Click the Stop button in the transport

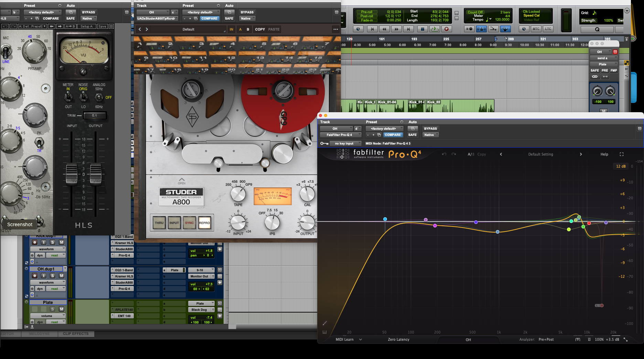[x=422, y=29]
